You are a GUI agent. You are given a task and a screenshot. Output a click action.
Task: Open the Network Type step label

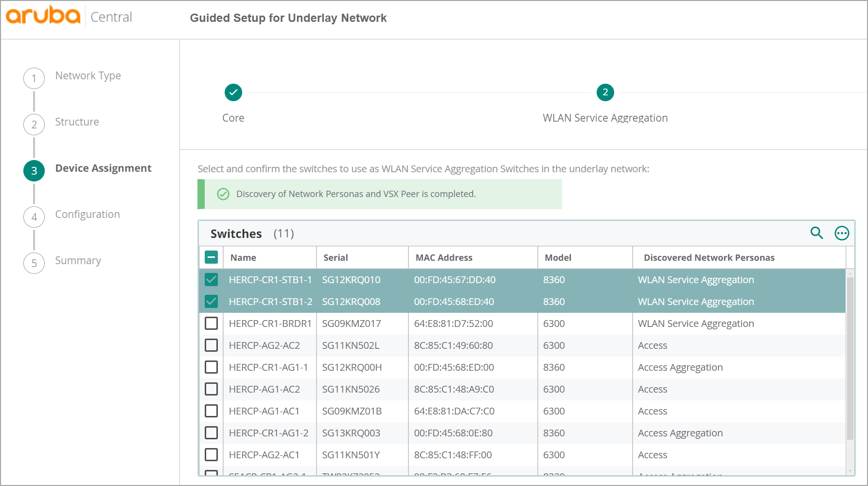(88, 76)
